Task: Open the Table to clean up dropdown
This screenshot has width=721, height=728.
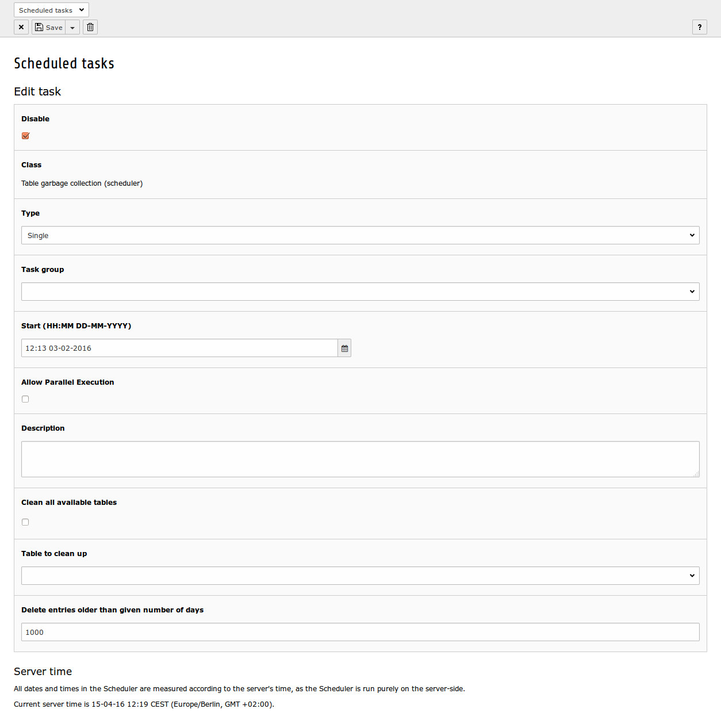Action: (360, 576)
